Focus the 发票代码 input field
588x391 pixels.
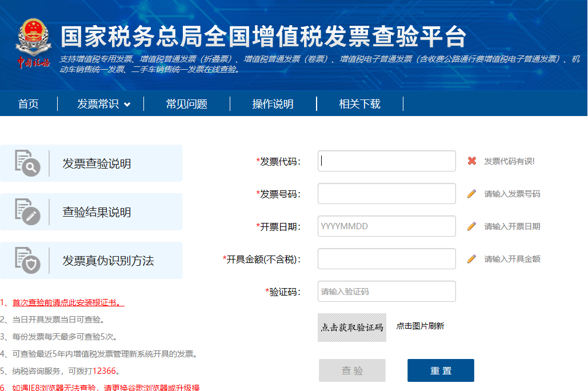[387, 161]
